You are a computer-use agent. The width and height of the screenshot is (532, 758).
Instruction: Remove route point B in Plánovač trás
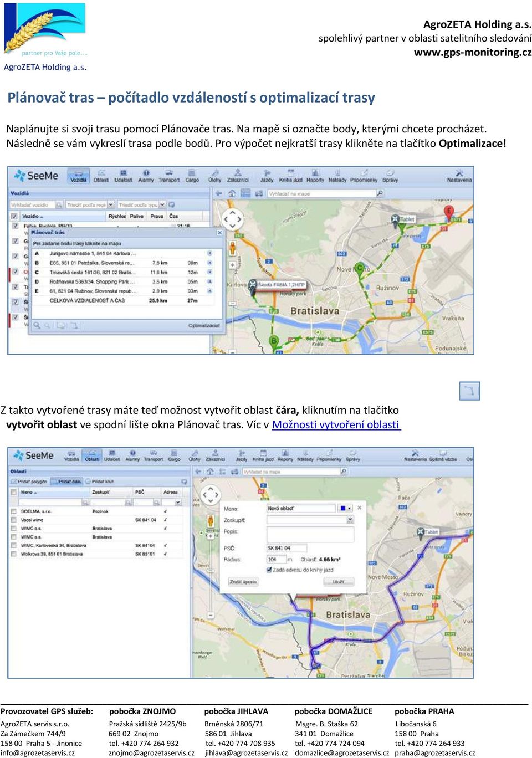pos(209,263)
